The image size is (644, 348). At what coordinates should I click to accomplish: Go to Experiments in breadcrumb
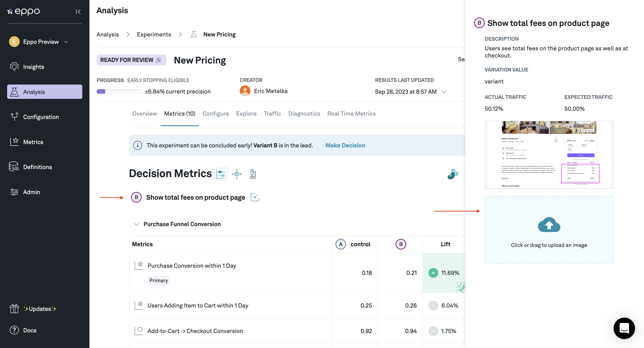(154, 34)
